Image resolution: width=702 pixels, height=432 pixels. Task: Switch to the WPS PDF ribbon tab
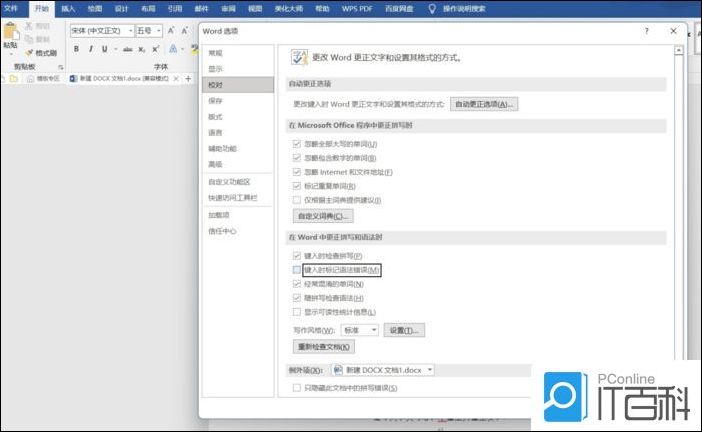tap(357, 9)
